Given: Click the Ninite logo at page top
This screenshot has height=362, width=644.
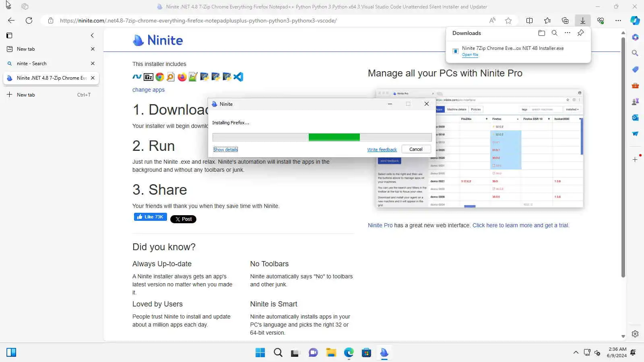Looking at the screenshot, I should click(x=158, y=40).
